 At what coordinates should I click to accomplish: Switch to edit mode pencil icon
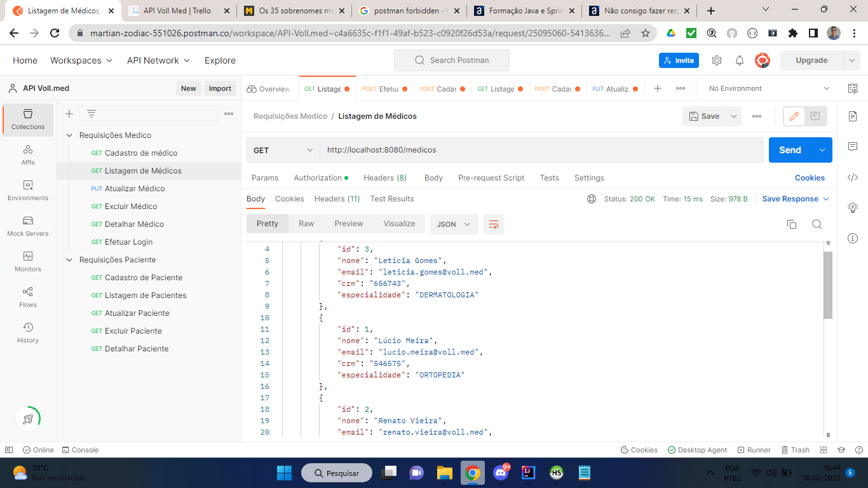tap(794, 116)
